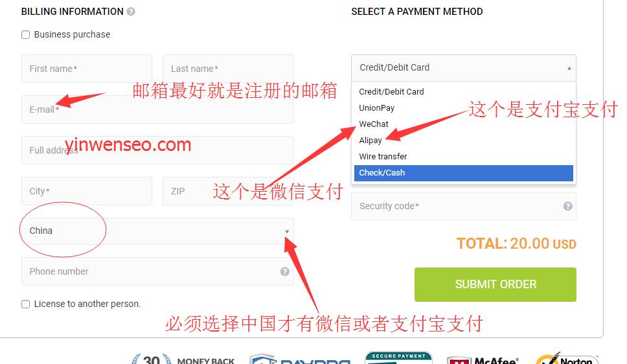Screen dimensions: 627x364
Task: Focus the First name field
Action: [87, 69]
